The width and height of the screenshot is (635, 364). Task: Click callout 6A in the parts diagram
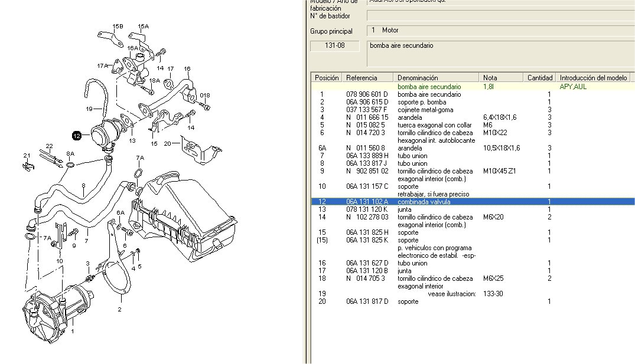pyautogui.click(x=121, y=213)
